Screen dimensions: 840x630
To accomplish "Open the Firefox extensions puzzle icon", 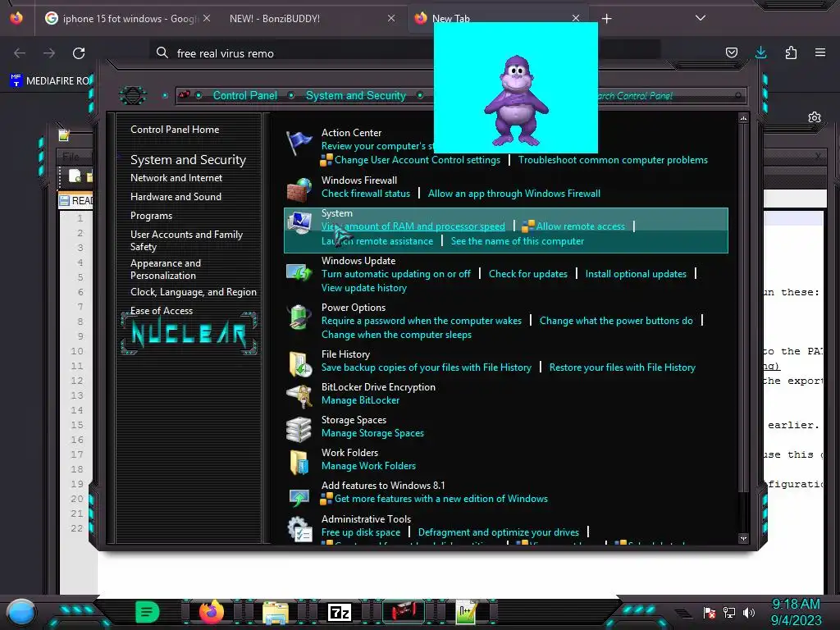I will point(791,52).
